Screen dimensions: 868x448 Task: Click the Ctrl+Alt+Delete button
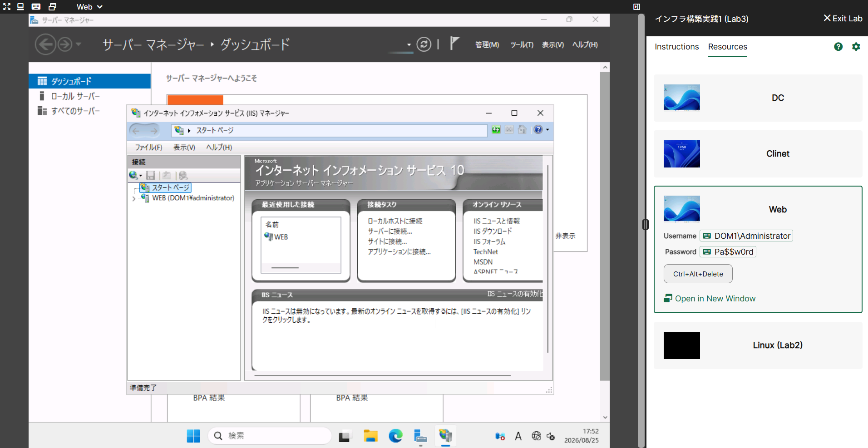point(698,274)
